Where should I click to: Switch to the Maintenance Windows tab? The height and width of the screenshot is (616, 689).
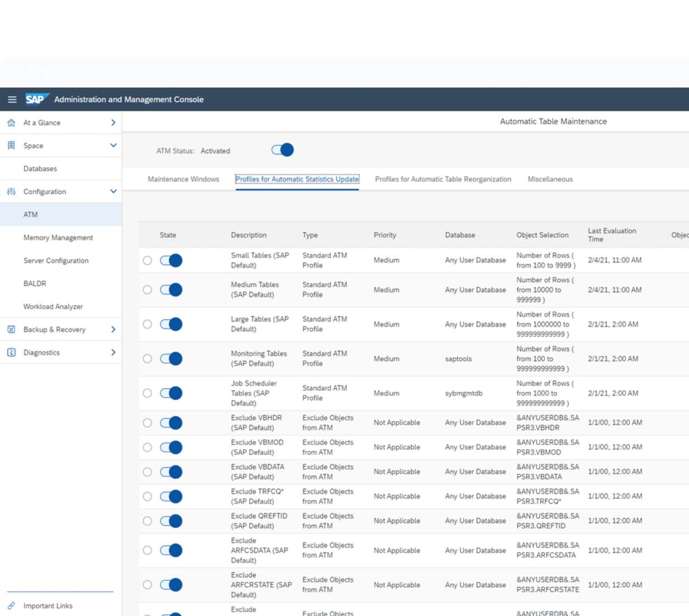tap(183, 179)
